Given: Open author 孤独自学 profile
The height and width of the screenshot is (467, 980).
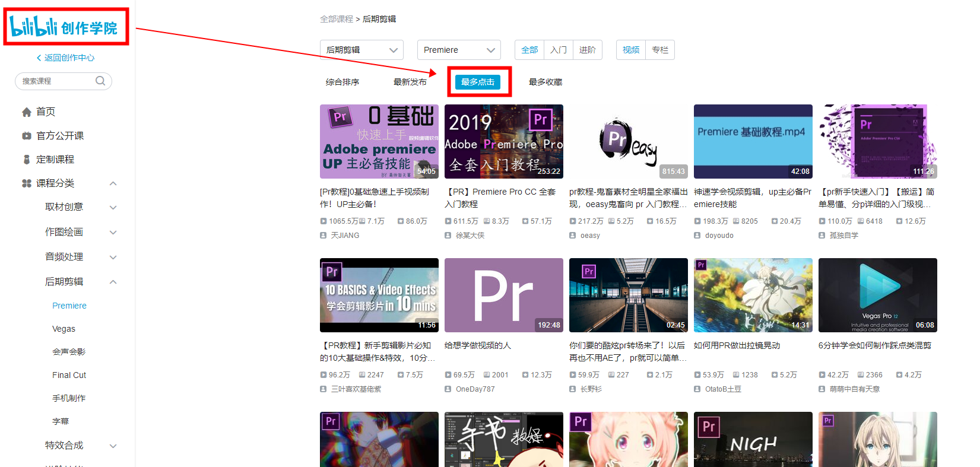Looking at the screenshot, I should [x=844, y=236].
